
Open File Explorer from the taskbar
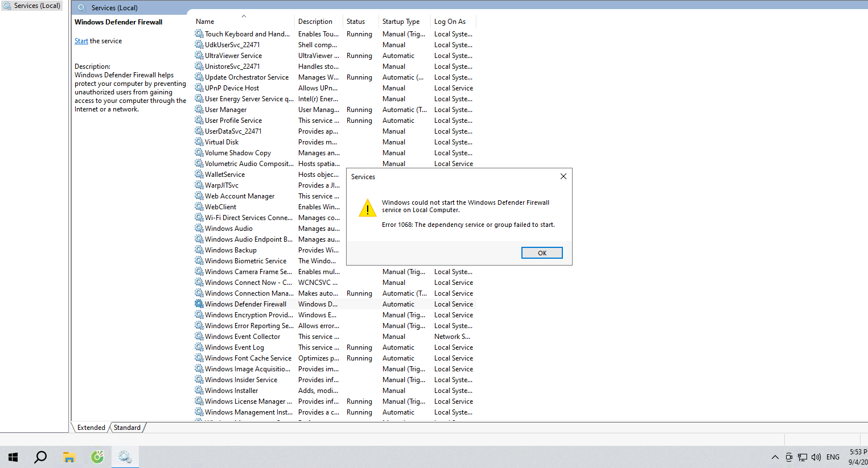tap(69, 457)
